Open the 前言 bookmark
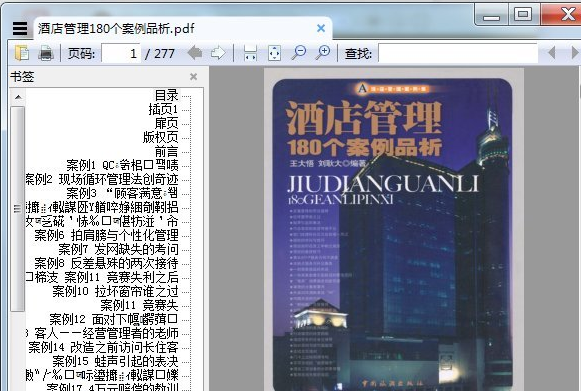The image size is (581, 391). [166, 151]
